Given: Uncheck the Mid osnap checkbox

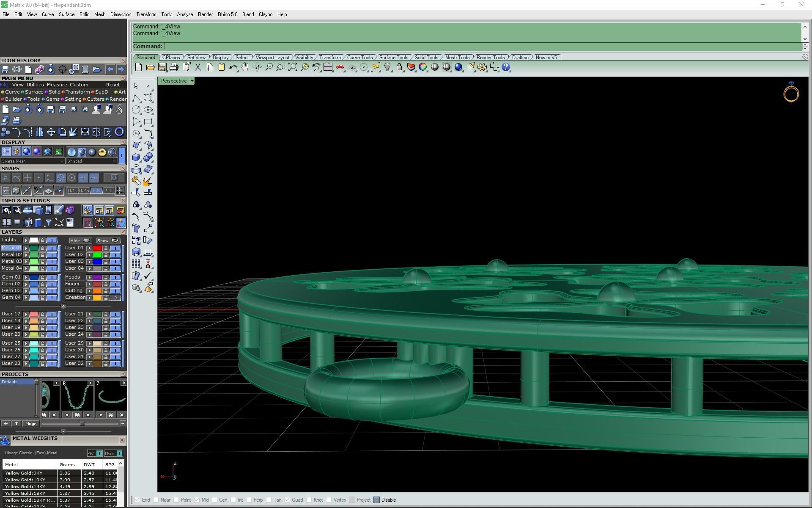Looking at the screenshot, I should click(x=197, y=500).
